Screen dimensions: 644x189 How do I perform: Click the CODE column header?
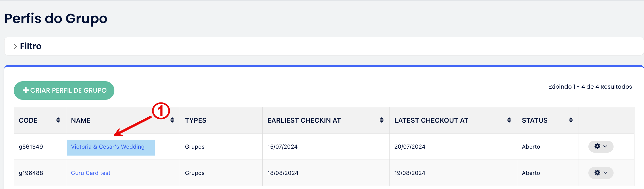point(28,121)
